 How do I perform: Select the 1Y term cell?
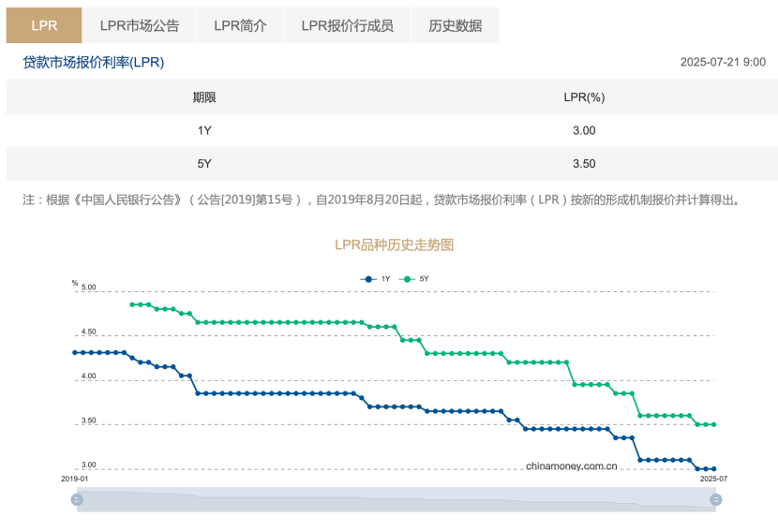click(204, 130)
